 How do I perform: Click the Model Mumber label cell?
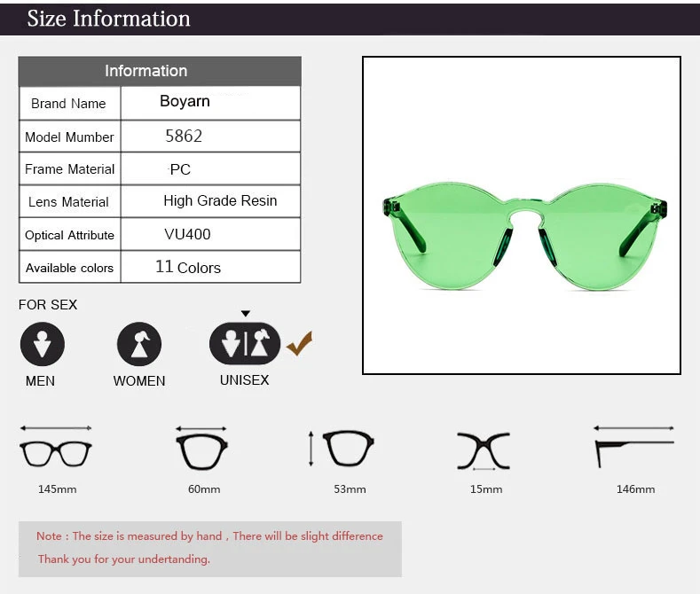(x=69, y=137)
